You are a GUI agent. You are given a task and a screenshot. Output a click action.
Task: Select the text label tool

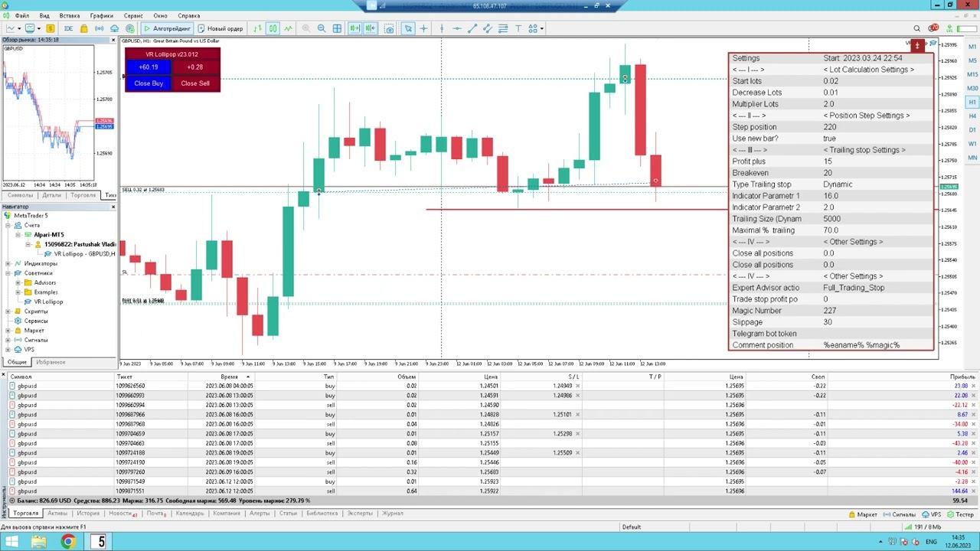(518, 28)
